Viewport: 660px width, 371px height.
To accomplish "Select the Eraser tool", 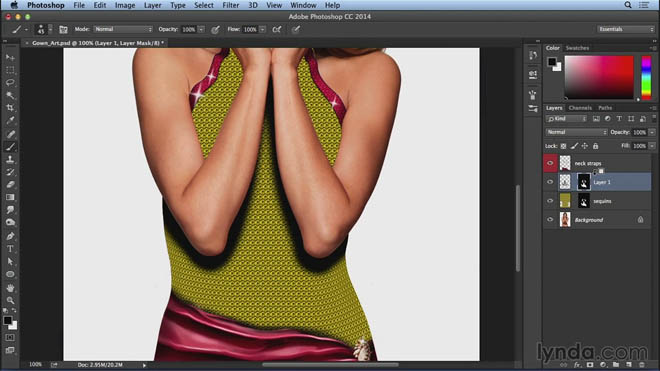I will pyautogui.click(x=10, y=184).
